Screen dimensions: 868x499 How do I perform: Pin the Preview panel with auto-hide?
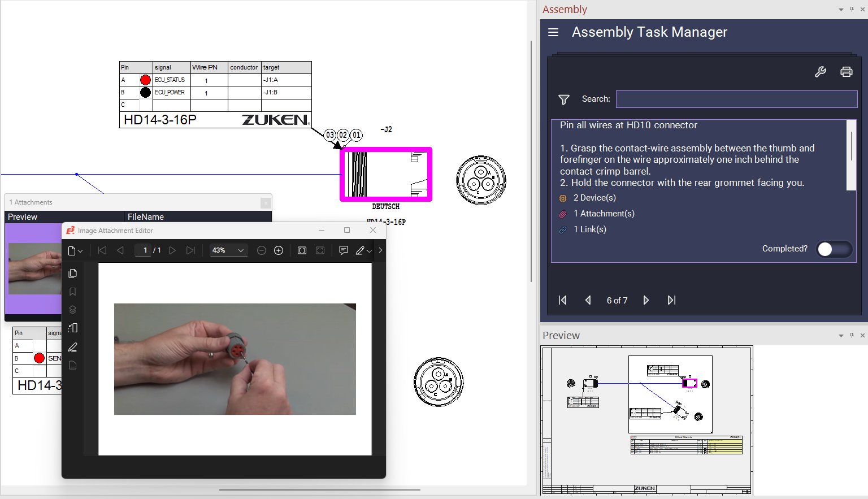pyautogui.click(x=852, y=335)
